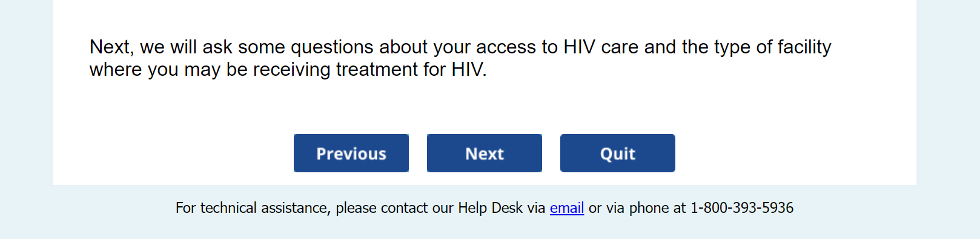Click 'or via phone at' footer text
The width and height of the screenshot is (980, 239).
point(637,208)
